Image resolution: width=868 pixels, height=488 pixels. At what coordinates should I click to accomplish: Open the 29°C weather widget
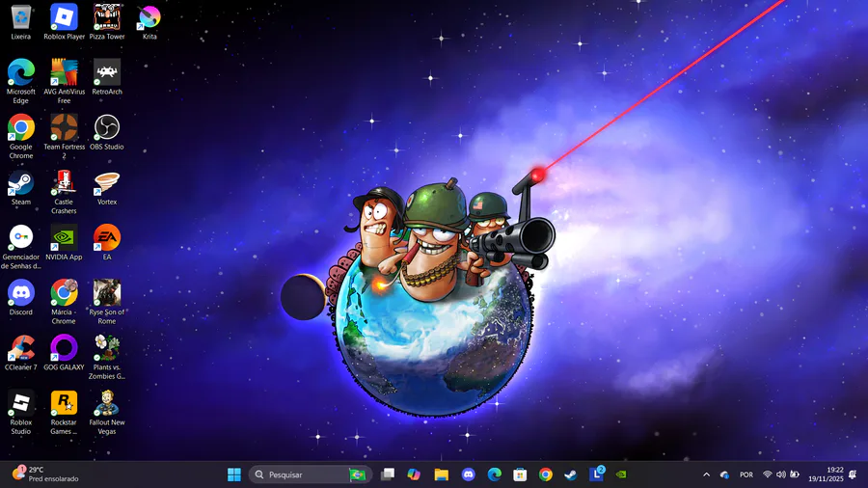pyautogui.click(x=45, y=474)
